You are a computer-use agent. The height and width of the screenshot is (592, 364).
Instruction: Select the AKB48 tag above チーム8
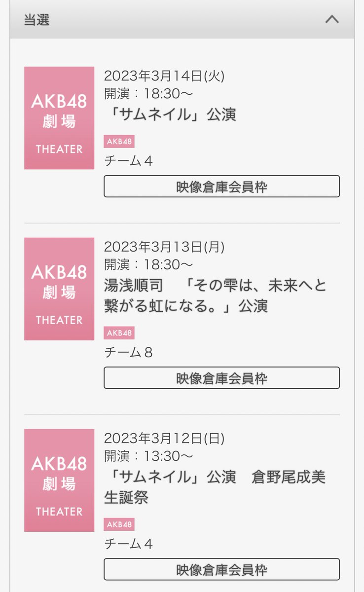point(119,333)
